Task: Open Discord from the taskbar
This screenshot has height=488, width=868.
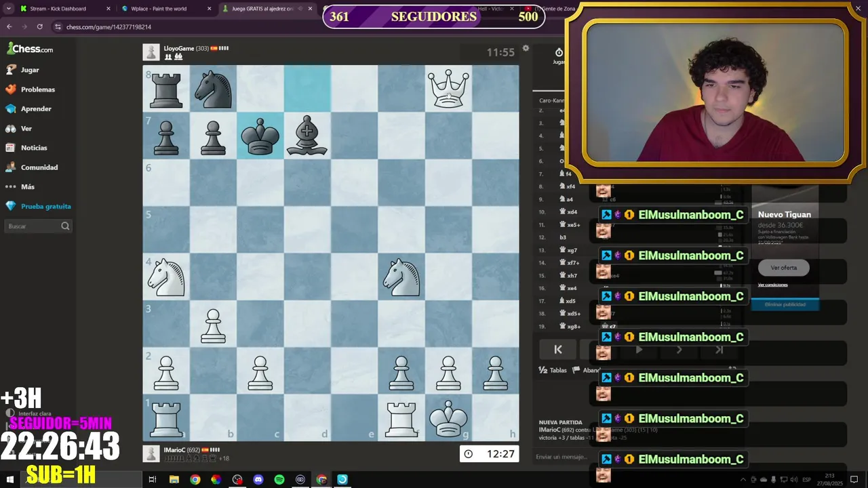Action: 258,480
